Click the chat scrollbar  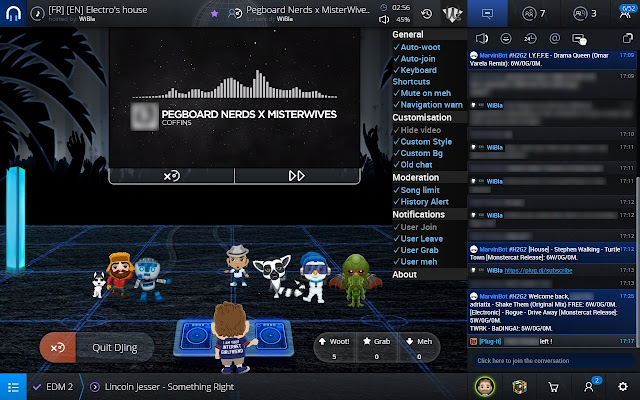638,261
